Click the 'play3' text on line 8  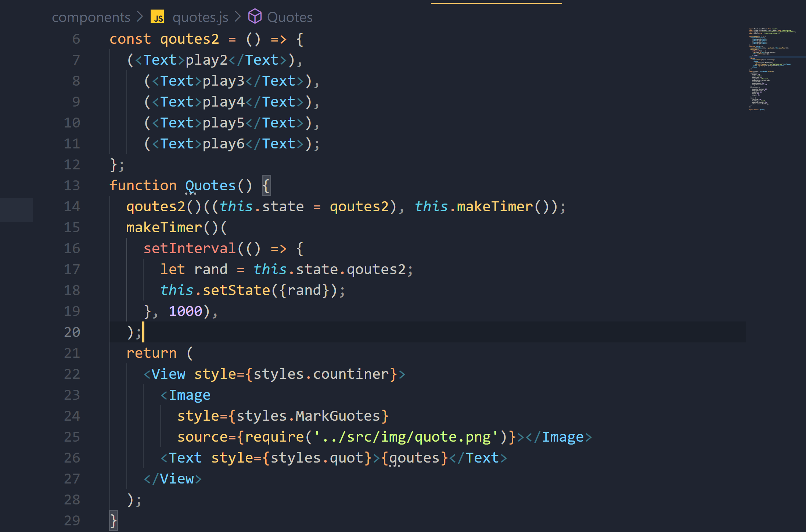(223, 81)
